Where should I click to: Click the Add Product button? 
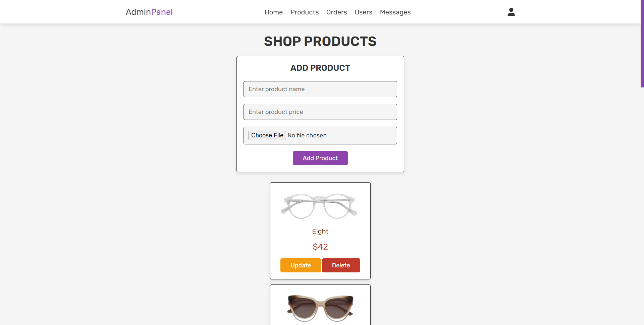click(320, 158)
